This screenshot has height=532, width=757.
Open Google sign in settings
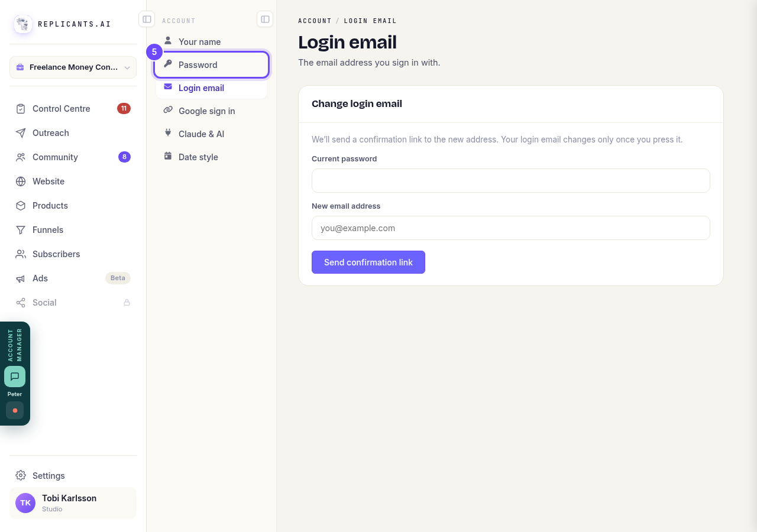(x=211, y=111)
